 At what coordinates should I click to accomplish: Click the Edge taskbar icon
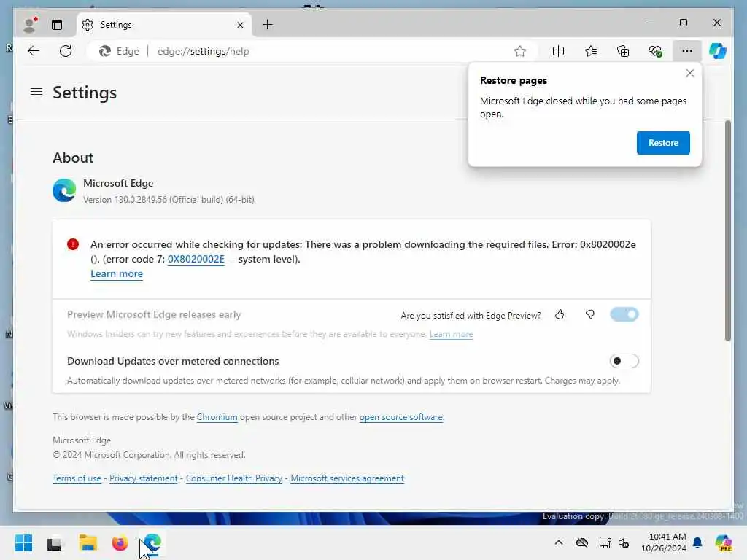click(x=152, y=542)
